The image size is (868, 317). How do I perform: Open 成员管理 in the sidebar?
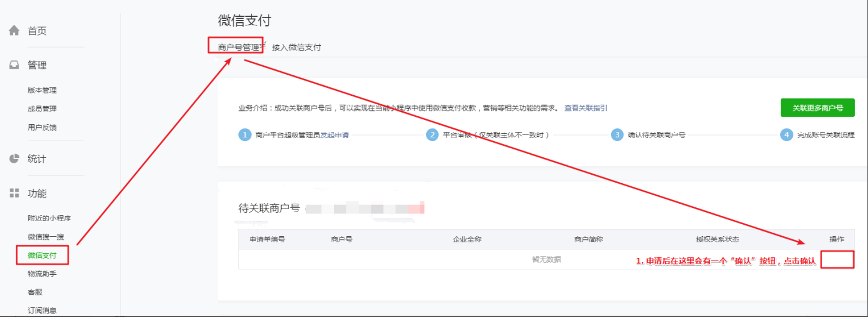coord(42,109)
